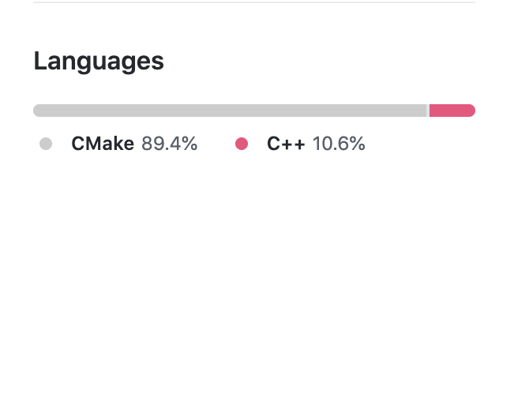Open the CMake language link
529x420 pixels.
tap(102, 144)
